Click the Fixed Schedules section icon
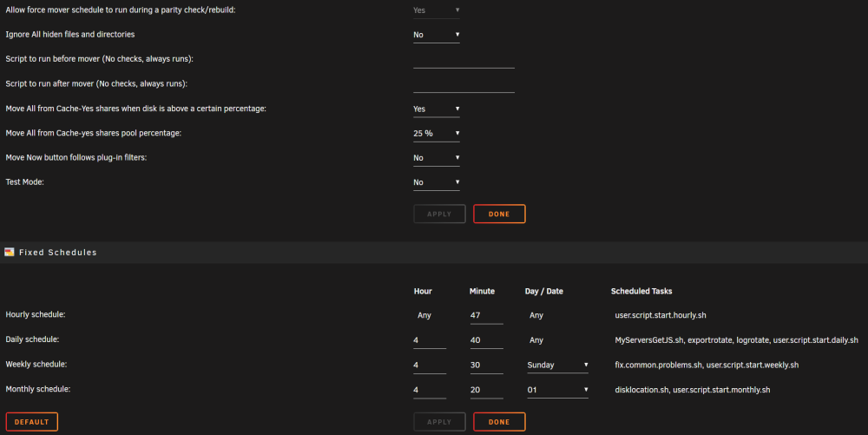Viewport: 868px width, 435px height. (10, 253)
